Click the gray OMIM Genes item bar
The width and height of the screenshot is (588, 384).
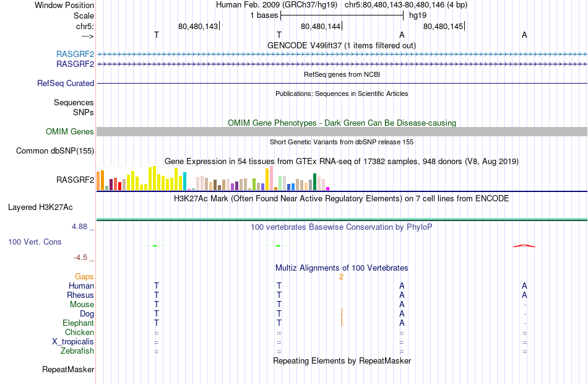click(x=342, y=131)
